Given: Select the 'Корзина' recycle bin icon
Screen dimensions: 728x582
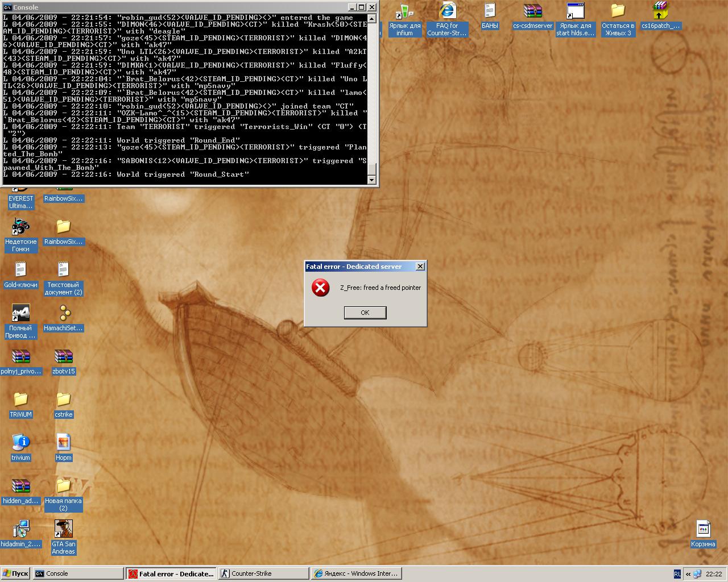Looking at the screenshot, I should 703,534.
